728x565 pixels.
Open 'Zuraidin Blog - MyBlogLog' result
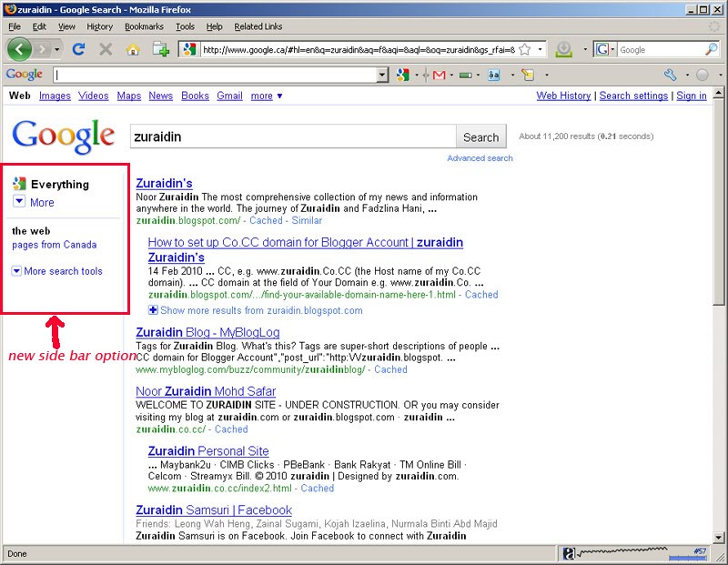pos(207,332)
